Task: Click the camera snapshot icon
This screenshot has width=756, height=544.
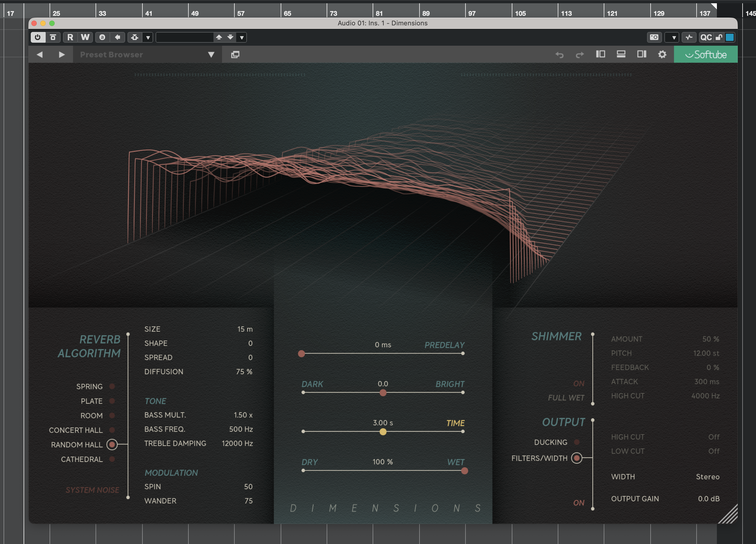Action: click(654, 37)
